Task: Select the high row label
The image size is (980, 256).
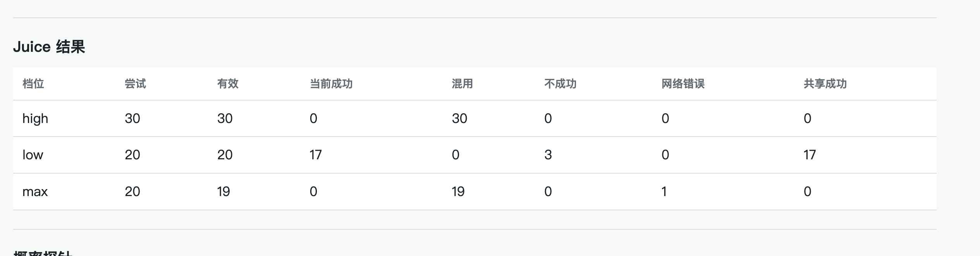Action: pyautogui.click(x=35, y=118)
